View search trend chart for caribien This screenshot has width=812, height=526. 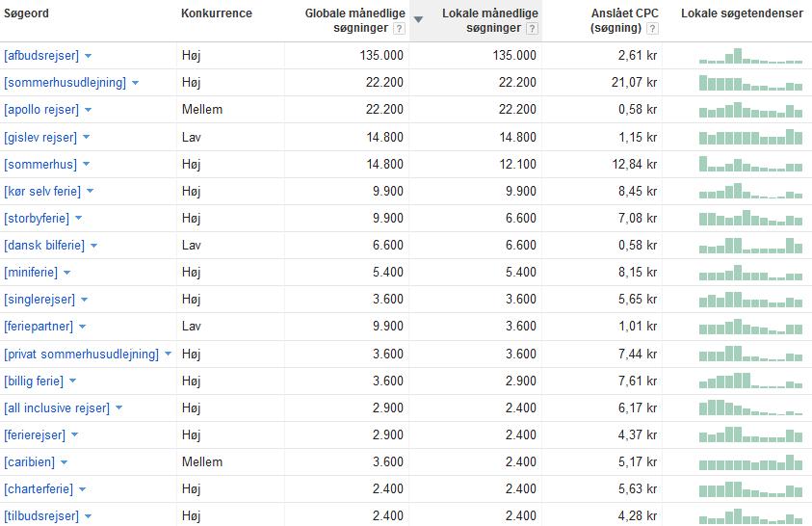click(750, 461)
